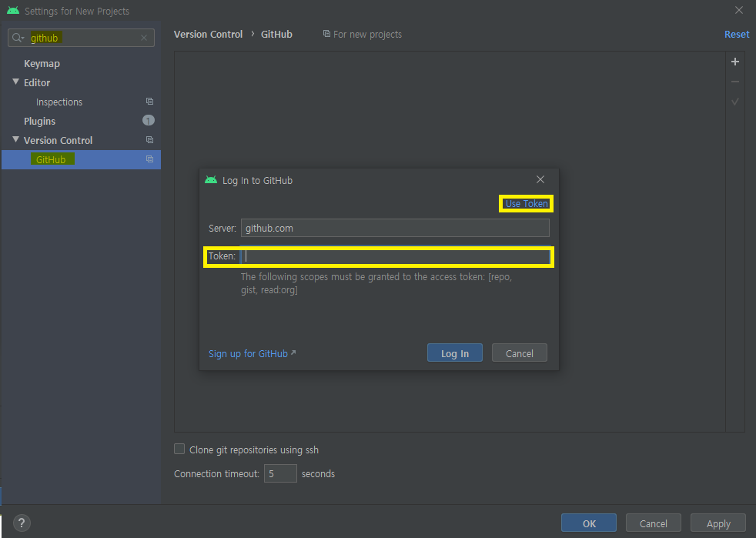The width and height of the screenshot is (756, 538).
Task: Click the copy icon beside Version Control
Action: coord(149,140)
